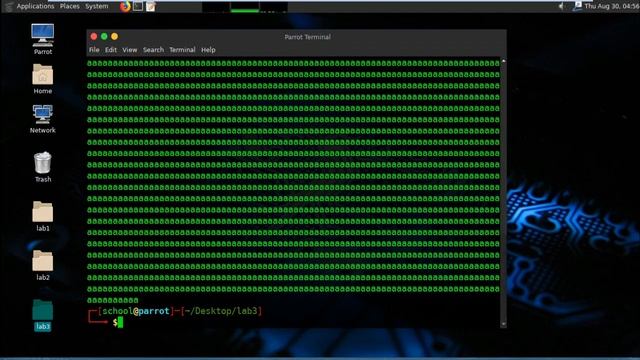The height and width of the screenshot is (360, 640).
Task: Select the Trash desktop icon
Action: click(42, 167)
